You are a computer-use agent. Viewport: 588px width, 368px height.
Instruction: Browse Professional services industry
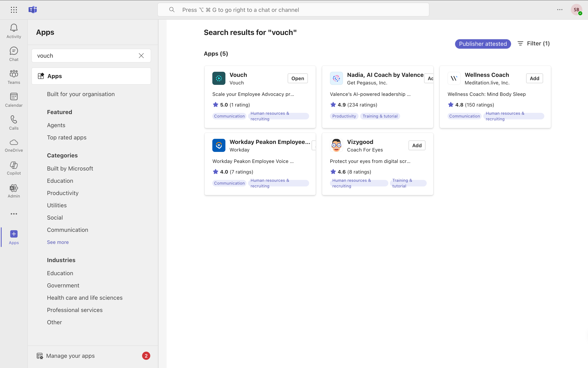[x=75, y=310]
